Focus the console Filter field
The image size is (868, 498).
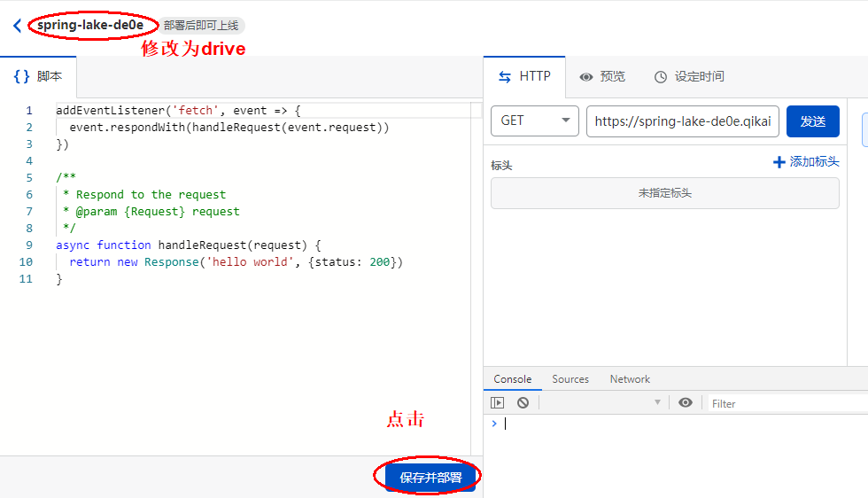tap(784, 403)
